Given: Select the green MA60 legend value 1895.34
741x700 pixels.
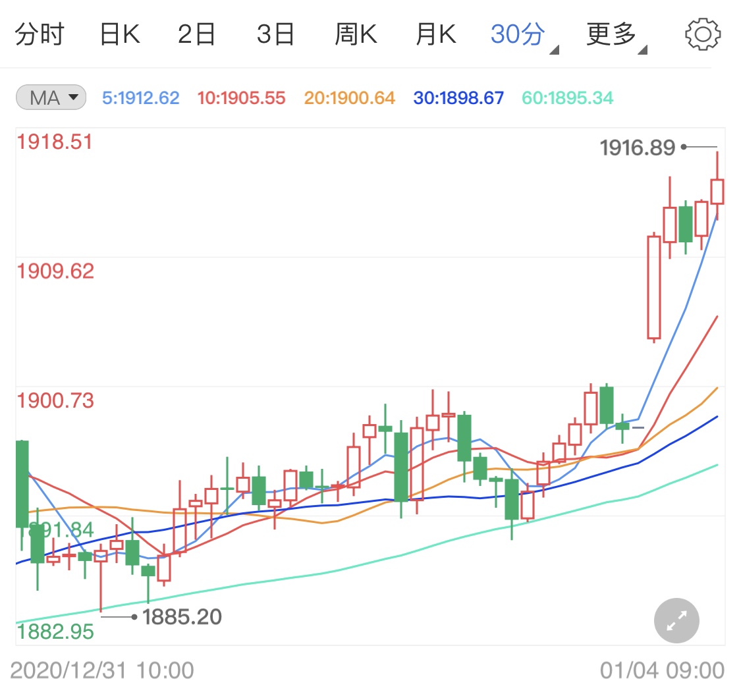Looking at the screenshot, I should [567, 96].
